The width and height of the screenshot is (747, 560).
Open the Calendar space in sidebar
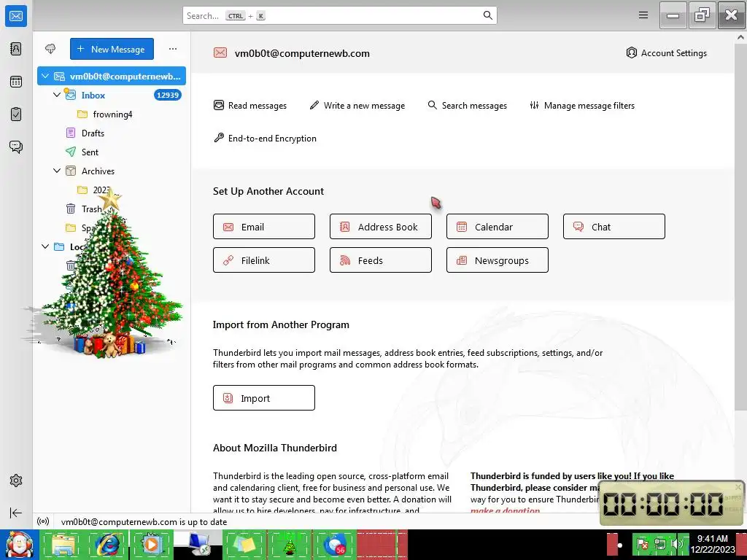pos(16,82)
